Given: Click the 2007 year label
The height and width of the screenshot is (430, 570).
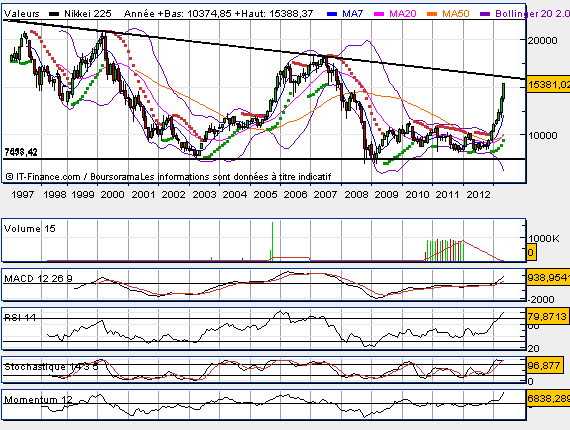Looking at the screenshot, I should 325,194.
